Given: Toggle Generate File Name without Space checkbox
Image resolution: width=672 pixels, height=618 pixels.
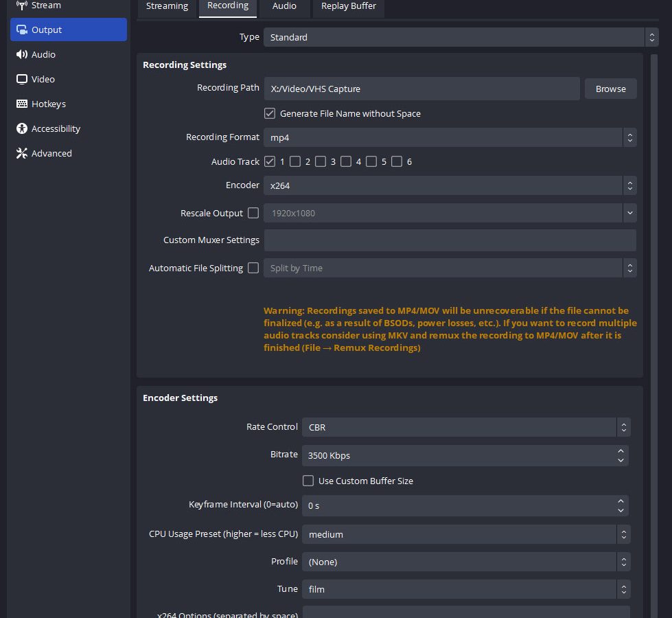Looking at the screenshot, I should click(x=270, y=114).
